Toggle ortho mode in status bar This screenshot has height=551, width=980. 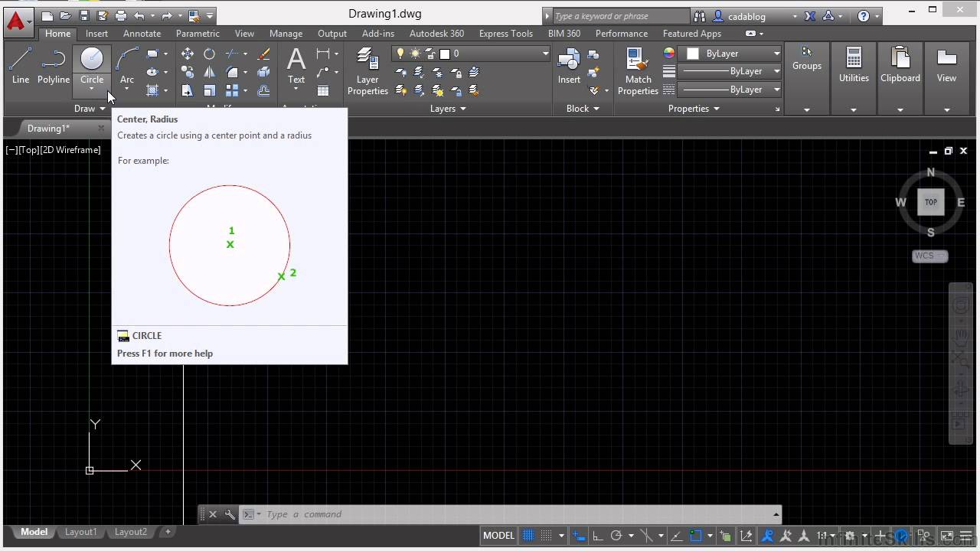(598, 536)
